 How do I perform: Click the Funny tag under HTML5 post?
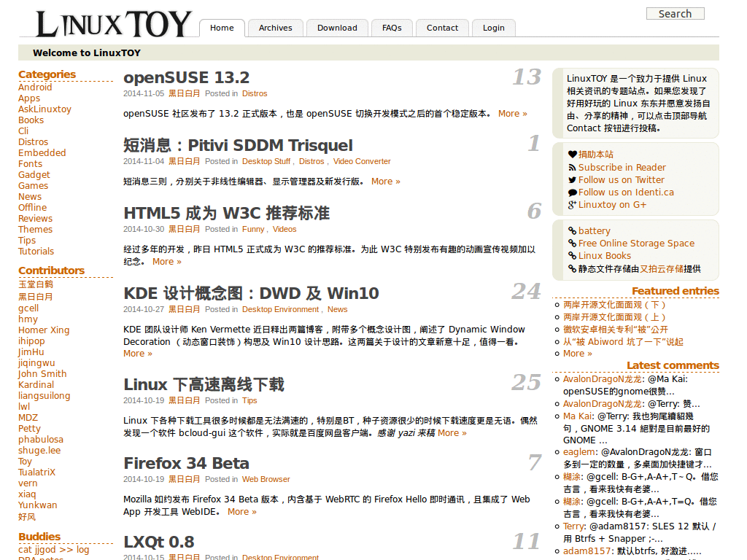click(253, 230)
